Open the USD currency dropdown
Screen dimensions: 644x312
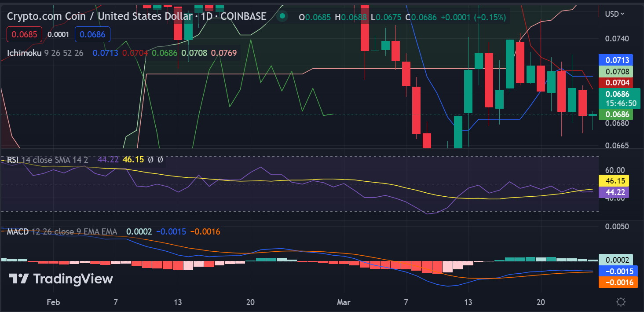point(615,14)
